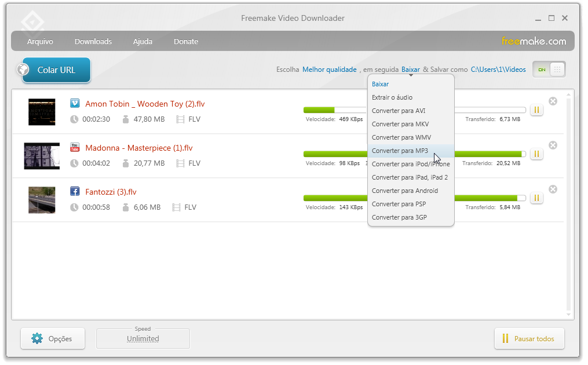Viewport: 588px width, 365px height.
Task: Click the pause icon in Pausar todos
Action: (x=505, y=338)
